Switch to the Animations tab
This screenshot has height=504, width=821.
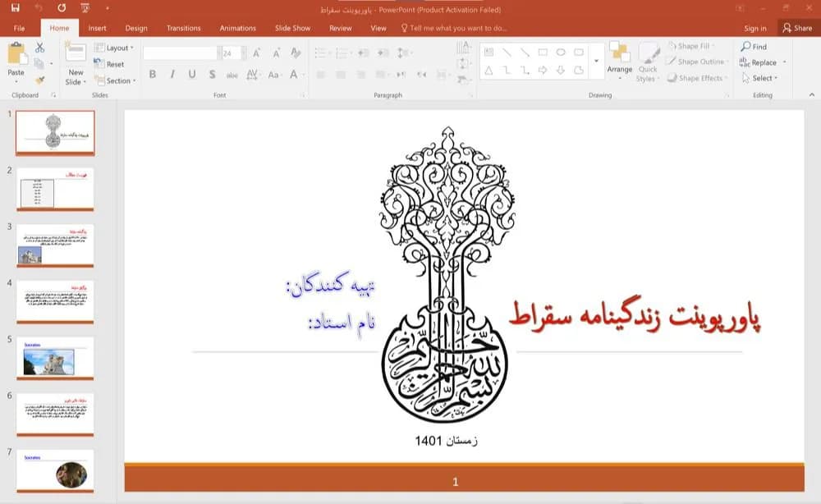(238, 28)
